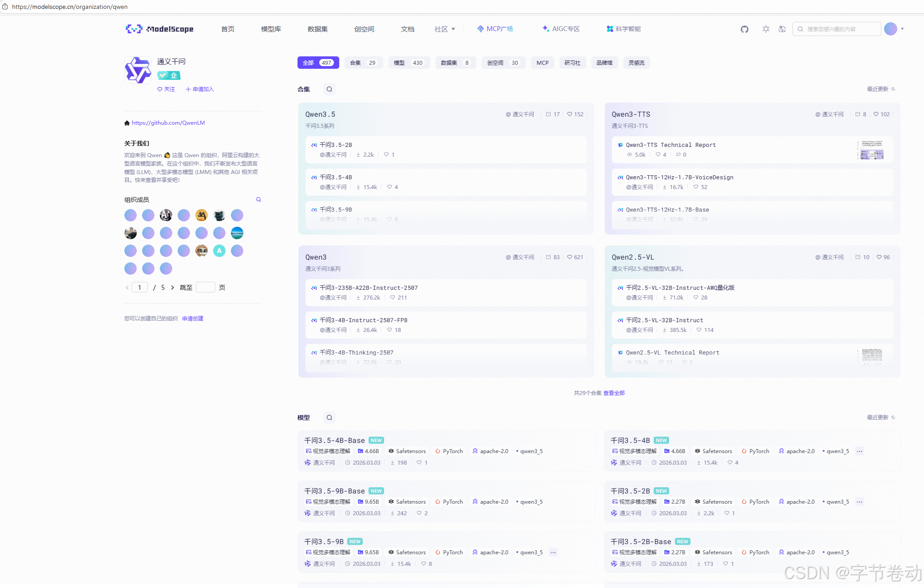
Task: Click the ModelScope logo
Action: (159, 29)
